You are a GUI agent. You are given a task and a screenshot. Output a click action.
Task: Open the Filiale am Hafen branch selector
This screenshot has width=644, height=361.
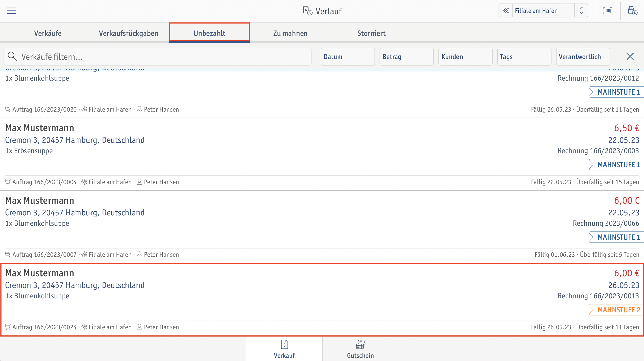(x=543, y=11)
